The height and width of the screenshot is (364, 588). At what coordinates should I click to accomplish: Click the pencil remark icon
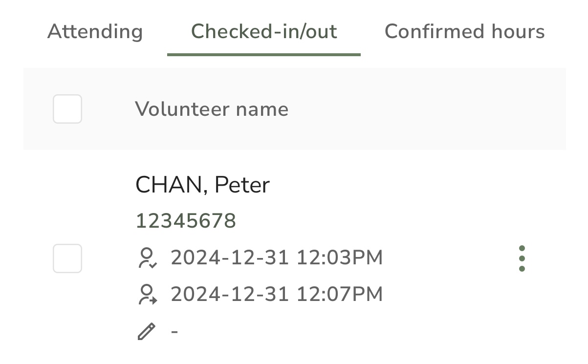[x=147, y=331]
